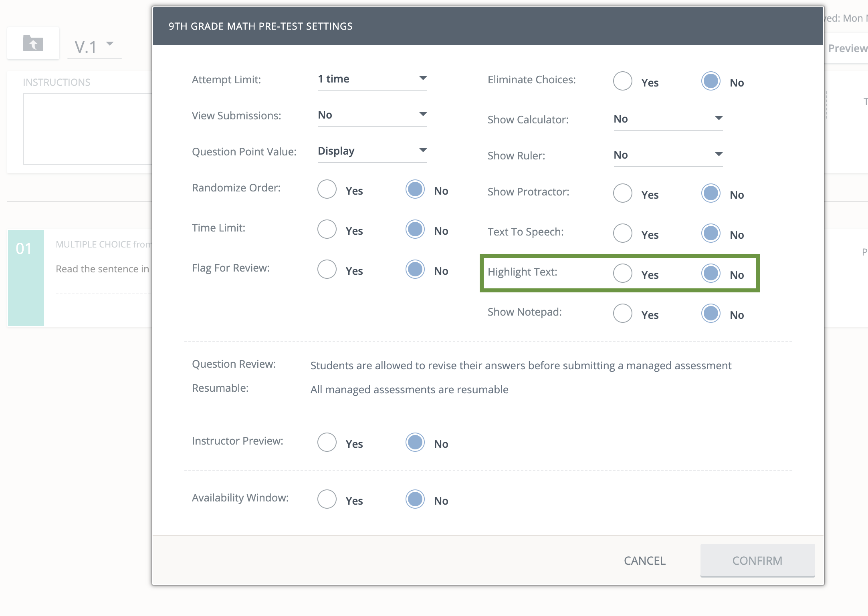
Task: Set Time Limit to Yes
Action: point(327,229)
